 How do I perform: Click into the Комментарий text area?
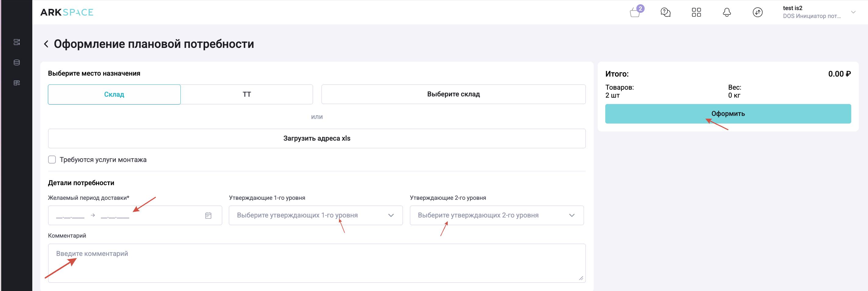pyautogui.click(x=316, y=263)
